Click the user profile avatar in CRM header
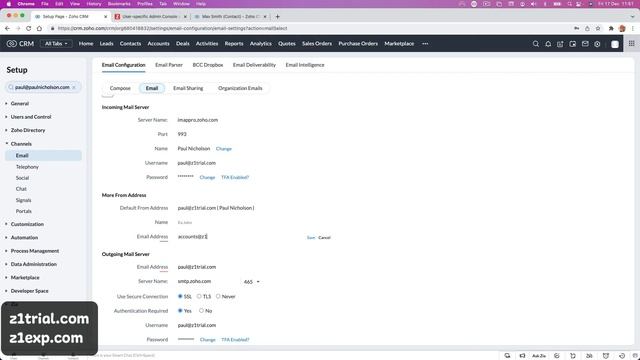Image resolution: width=640 pixels, height=360 pixels. 615,44
